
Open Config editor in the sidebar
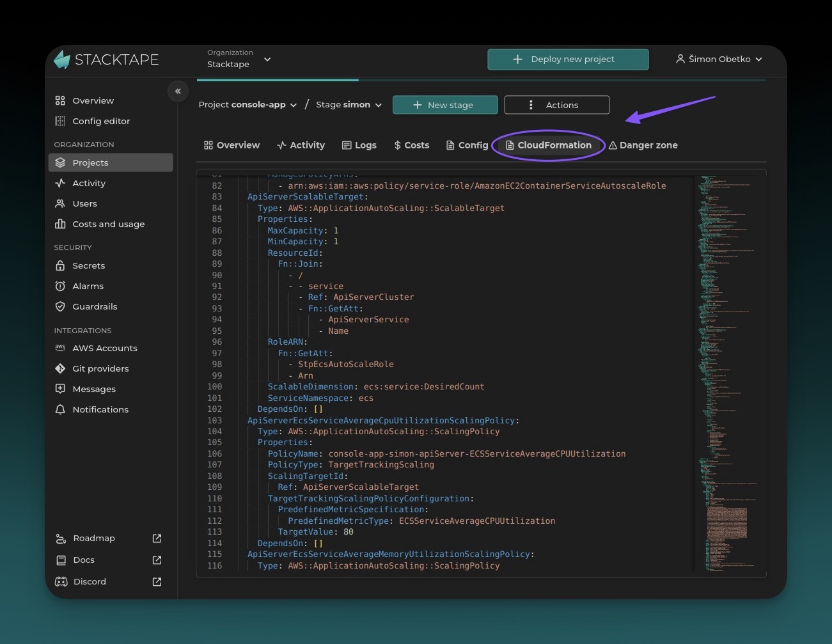(100, 121)
